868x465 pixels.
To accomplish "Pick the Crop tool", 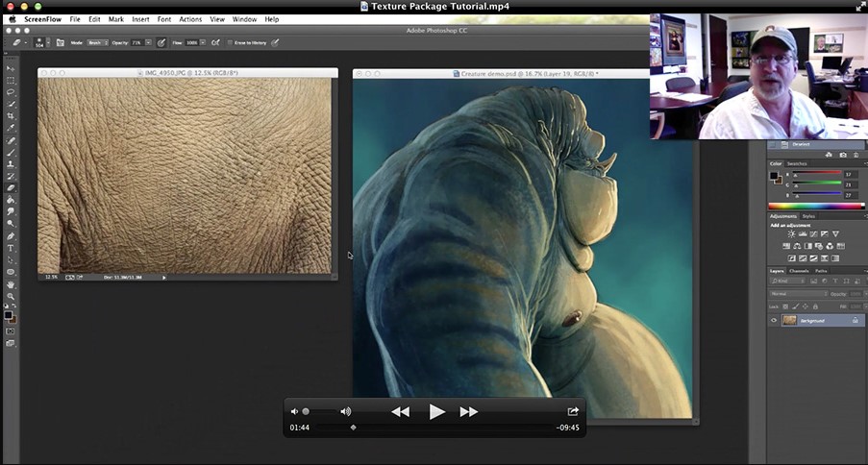I will tap(11, 116).
